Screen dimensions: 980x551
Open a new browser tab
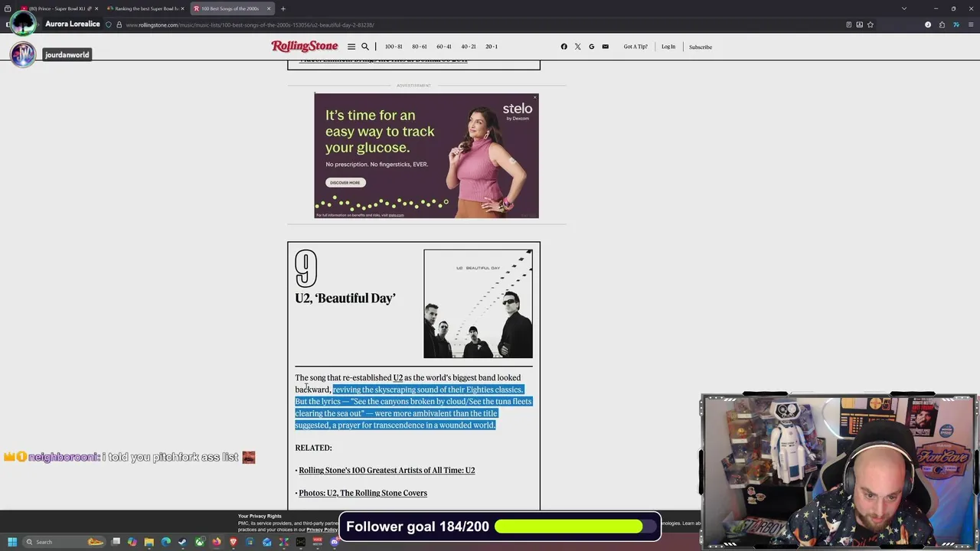click(x=283, y=8)
